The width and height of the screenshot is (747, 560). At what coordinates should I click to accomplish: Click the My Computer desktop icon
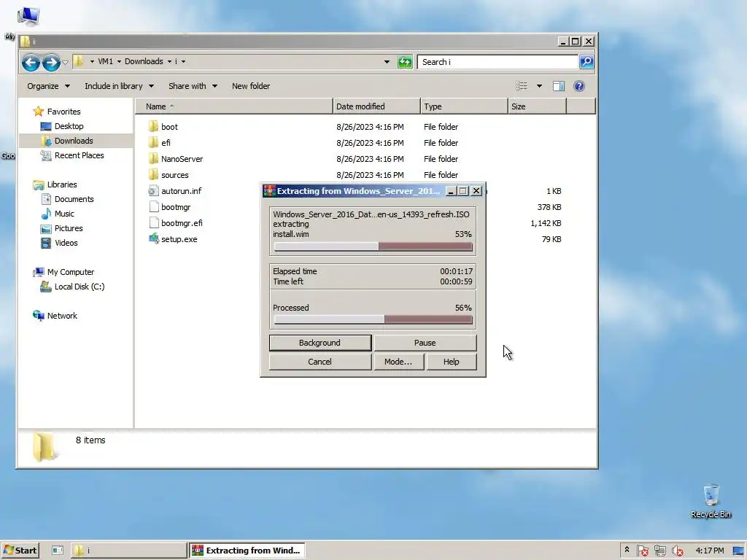28,16
